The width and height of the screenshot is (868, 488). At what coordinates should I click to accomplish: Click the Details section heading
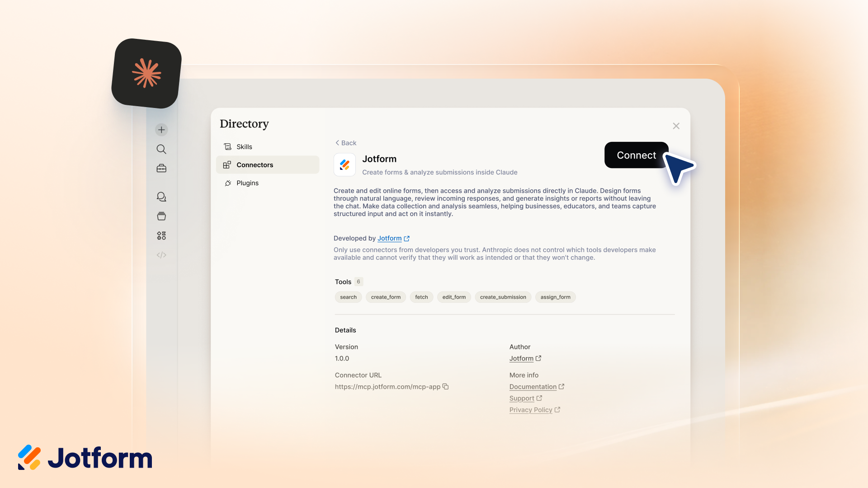click(x=345, y=330)
